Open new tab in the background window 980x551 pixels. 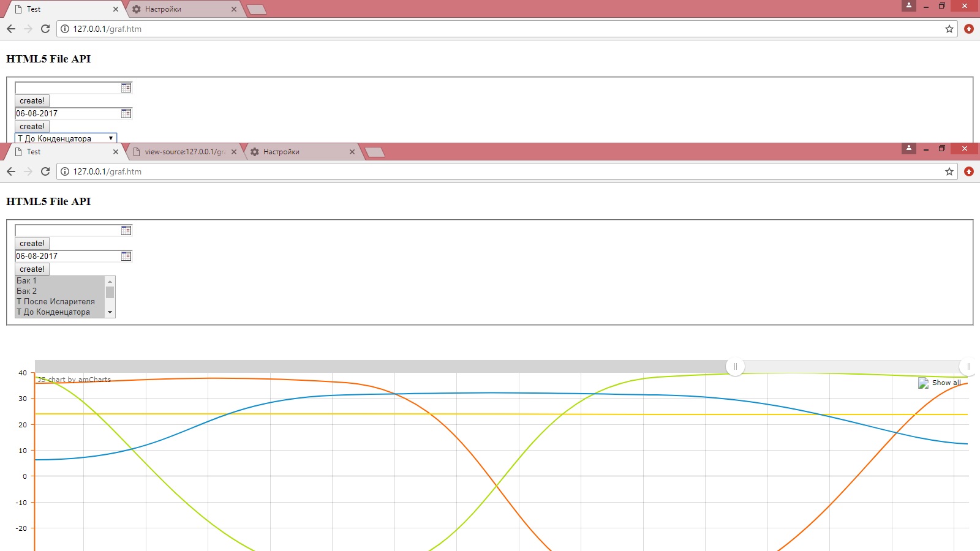coord(257,9)
